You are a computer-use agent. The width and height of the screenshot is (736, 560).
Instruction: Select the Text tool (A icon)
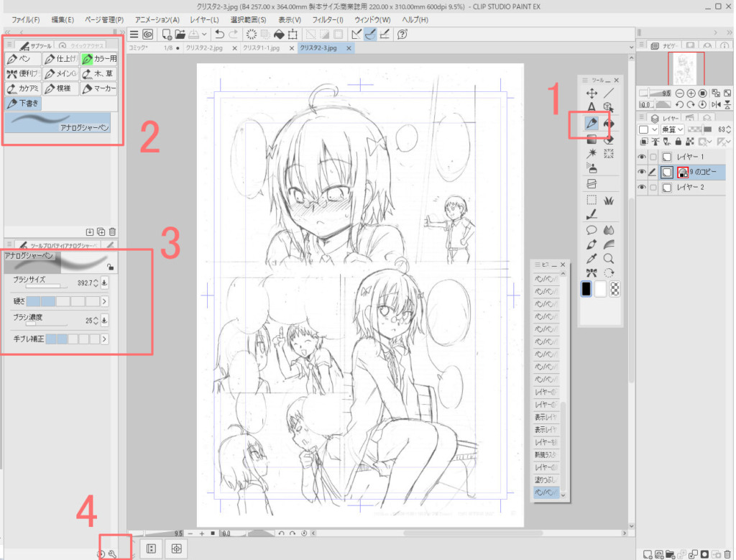pos(592,107)
